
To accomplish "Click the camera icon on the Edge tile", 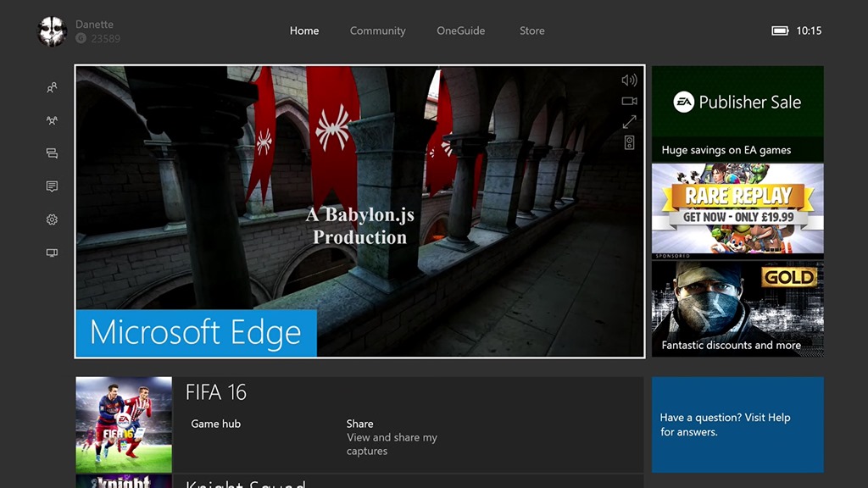I will (630, 101).
